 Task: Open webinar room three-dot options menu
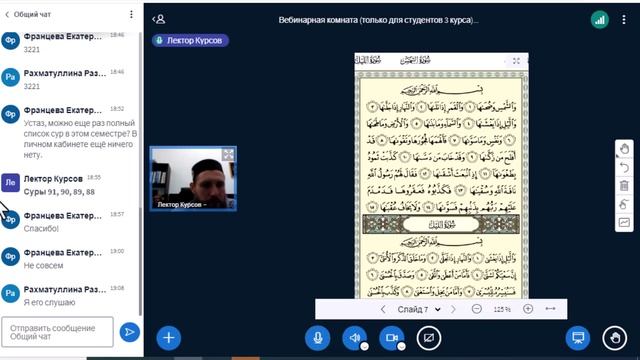pos(624,20)
